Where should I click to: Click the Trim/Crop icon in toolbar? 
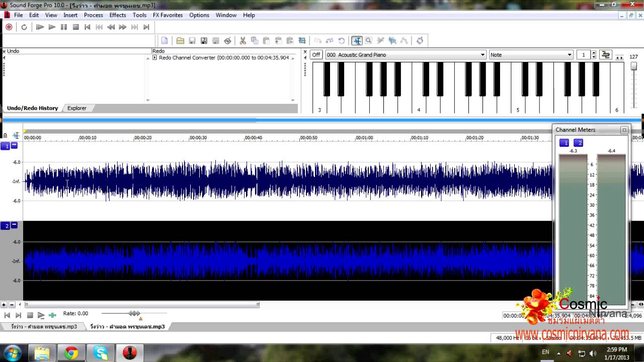[302, 41]
